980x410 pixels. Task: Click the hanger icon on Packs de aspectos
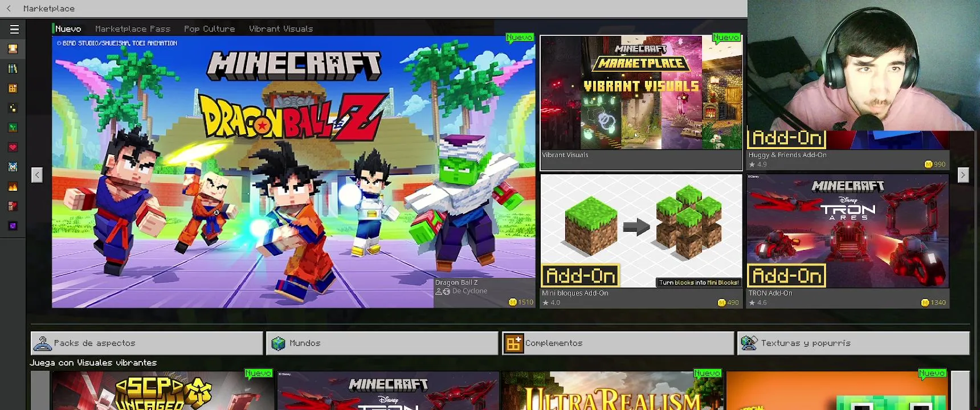click(x=43, y=343)
